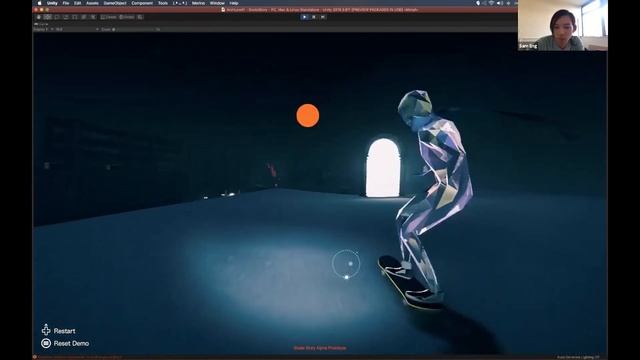
Task: Open the Assets menu
Action: point(92,3)
